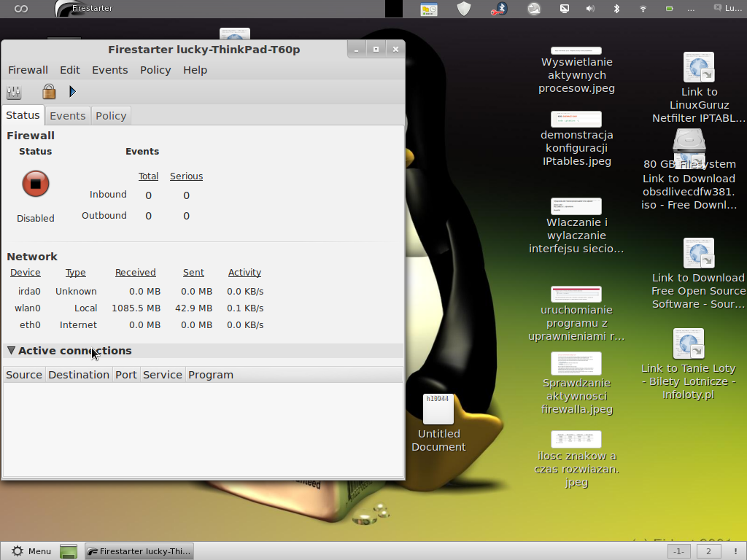Click the battery indicator icon
Screen dimensions: 747x560
point(670,9)
